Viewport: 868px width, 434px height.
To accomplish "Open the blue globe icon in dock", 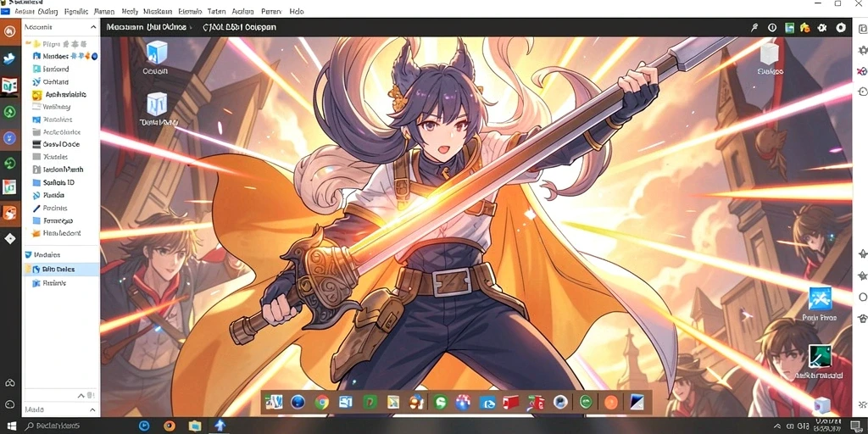I will coord(298,402).
